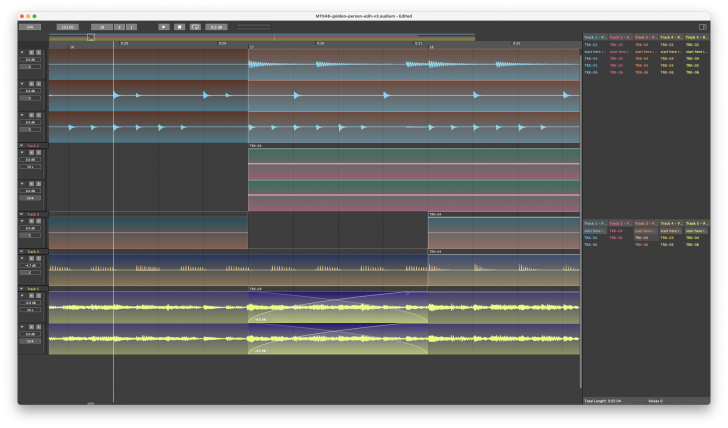Select the Track 4 column header in upper list
The height and width of the screenshot is (428, 728).
[671, 37]
